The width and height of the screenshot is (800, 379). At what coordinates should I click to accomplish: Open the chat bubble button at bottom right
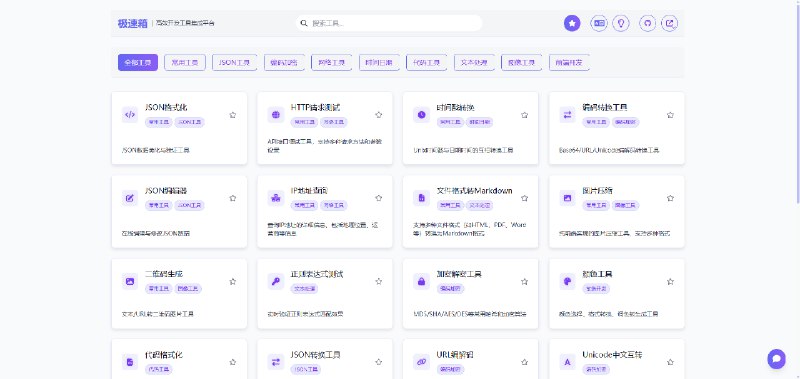777,359
